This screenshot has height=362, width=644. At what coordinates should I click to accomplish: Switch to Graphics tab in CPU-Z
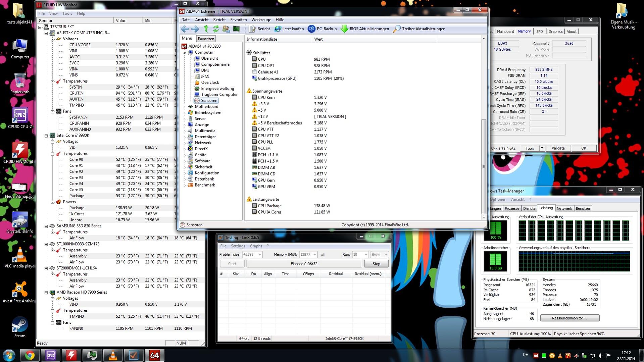tap(555, 32)
